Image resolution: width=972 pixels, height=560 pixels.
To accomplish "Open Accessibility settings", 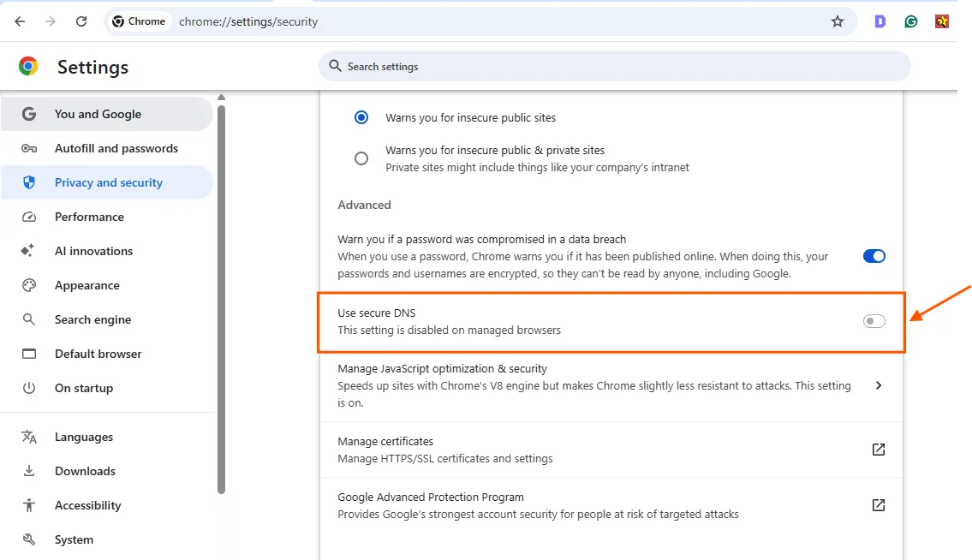I will pos(107,505).
